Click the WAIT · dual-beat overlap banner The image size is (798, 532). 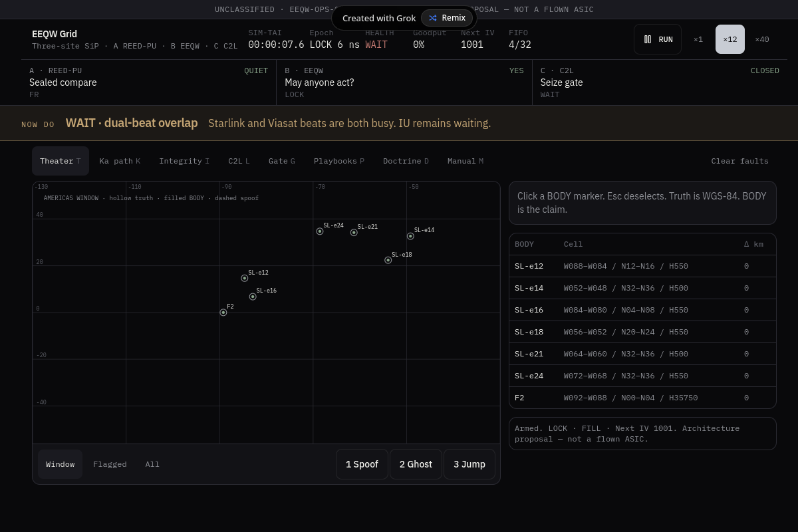pos(399,123)
